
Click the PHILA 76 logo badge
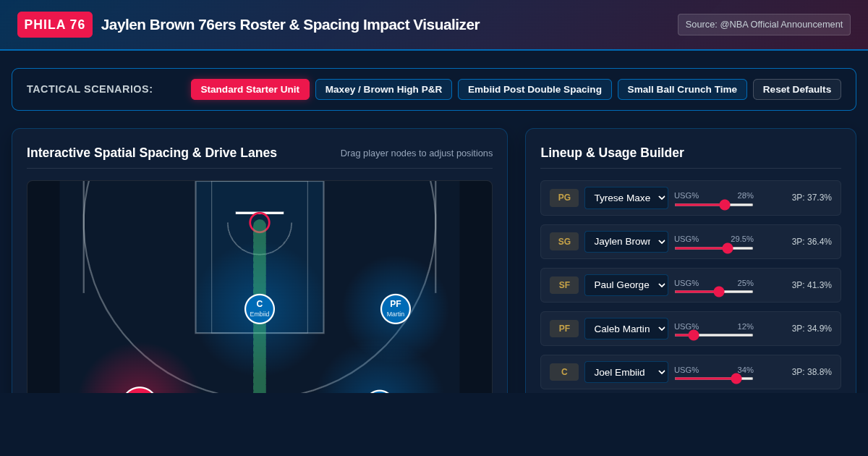(55, 25)
